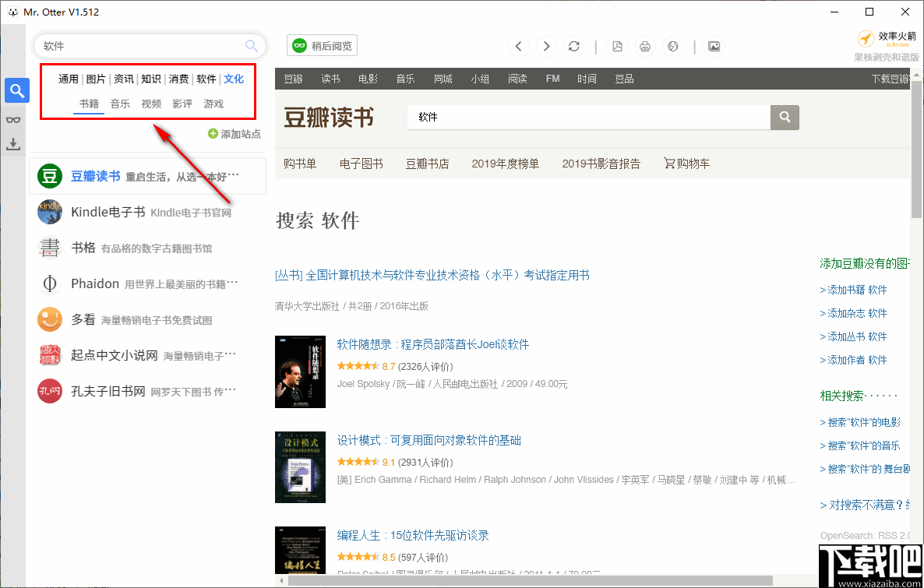Screen dimensions: 924x588
Task: Export the page as PDF
Action: point(617,46)
